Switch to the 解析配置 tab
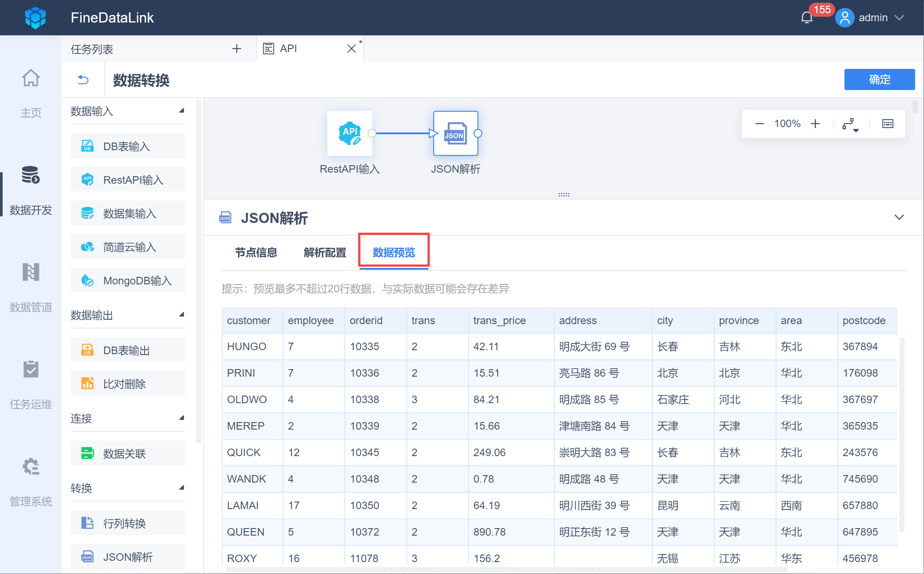Screen dimensions: 924x574 325,253
